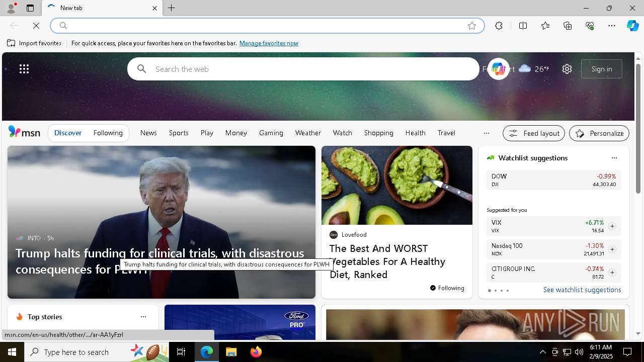Toggle Following for Lovefood
The width and height of the screenshot is (644, 362).
[447, 288]
